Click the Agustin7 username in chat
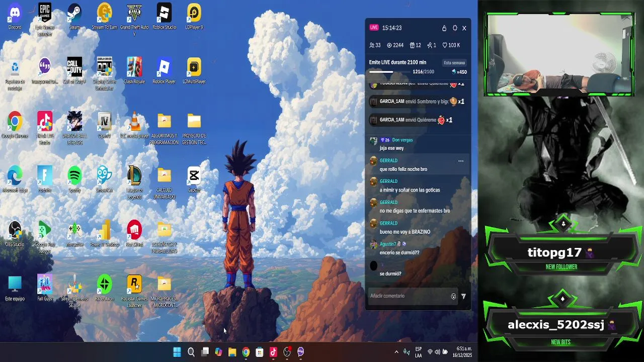 pyautogui.click(x=388, y=244)
